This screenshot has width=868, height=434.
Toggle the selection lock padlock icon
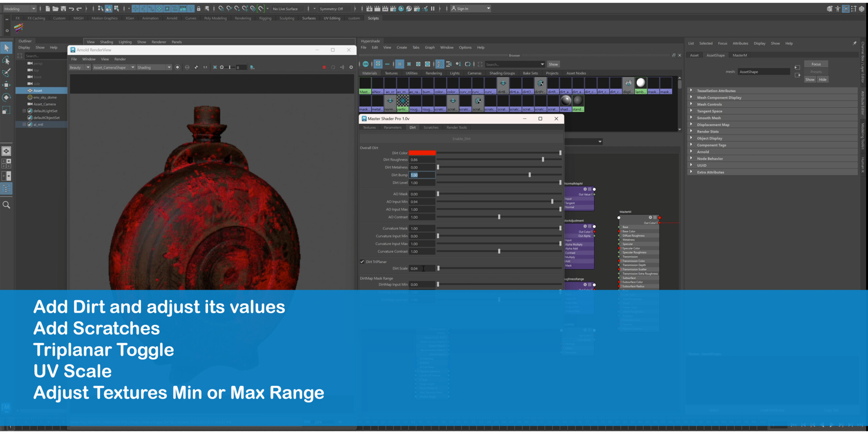point(199,8)
